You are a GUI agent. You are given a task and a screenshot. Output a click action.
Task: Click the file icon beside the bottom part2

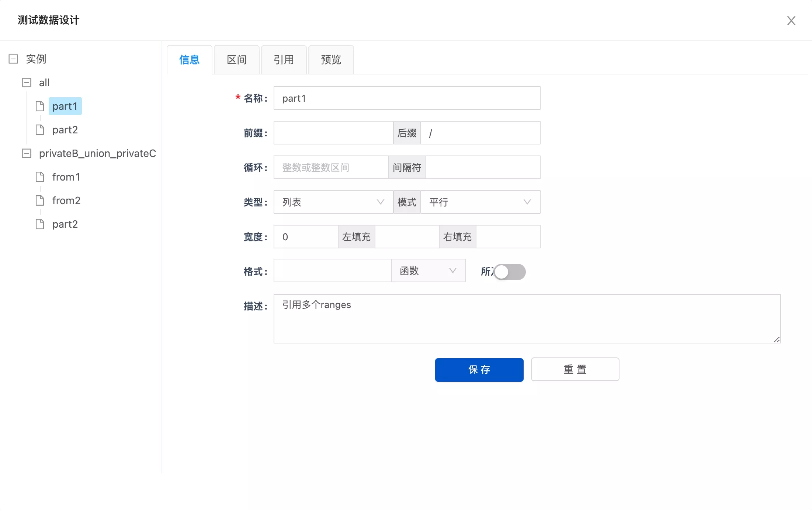(x=40, y=224)
